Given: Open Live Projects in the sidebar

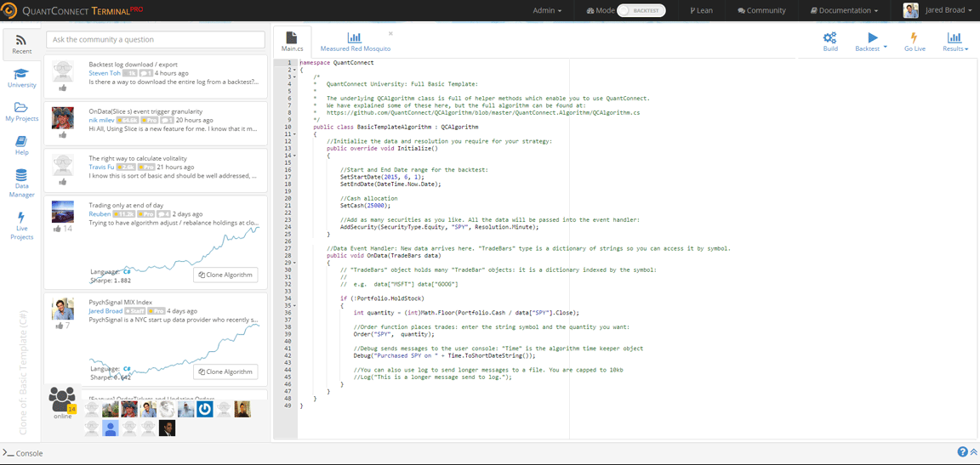Looking at the screenshot, I should tap(21, 225).
